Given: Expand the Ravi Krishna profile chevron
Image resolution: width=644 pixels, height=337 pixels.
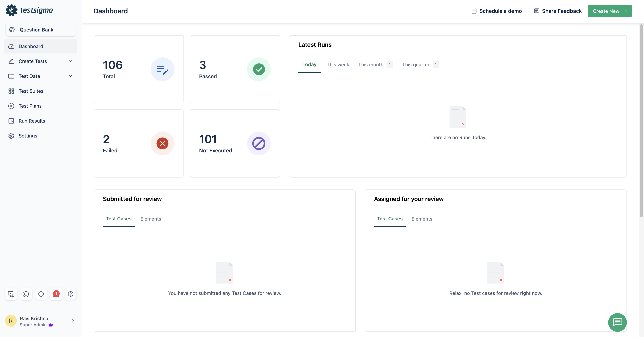Looking at the screenshot, I should coord(73,321).
